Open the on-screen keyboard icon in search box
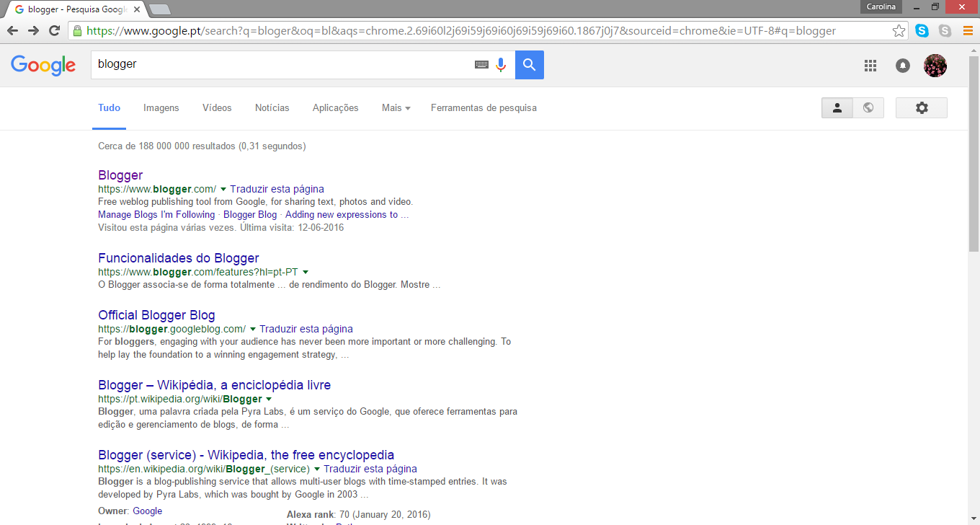Screen dimensions: 980x525 click(481, 65)
